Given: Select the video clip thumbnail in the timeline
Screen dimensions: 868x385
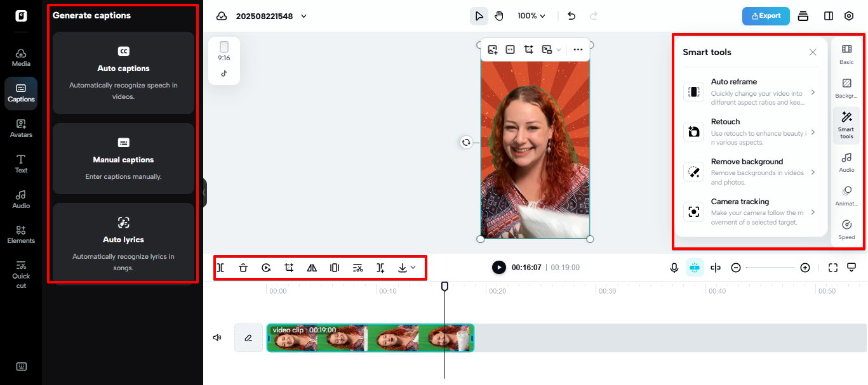Looking at the screenshot, I should (x=370, y=338).
